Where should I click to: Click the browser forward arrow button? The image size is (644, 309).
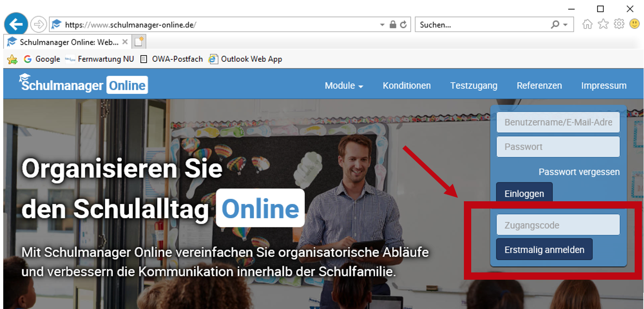39,24
